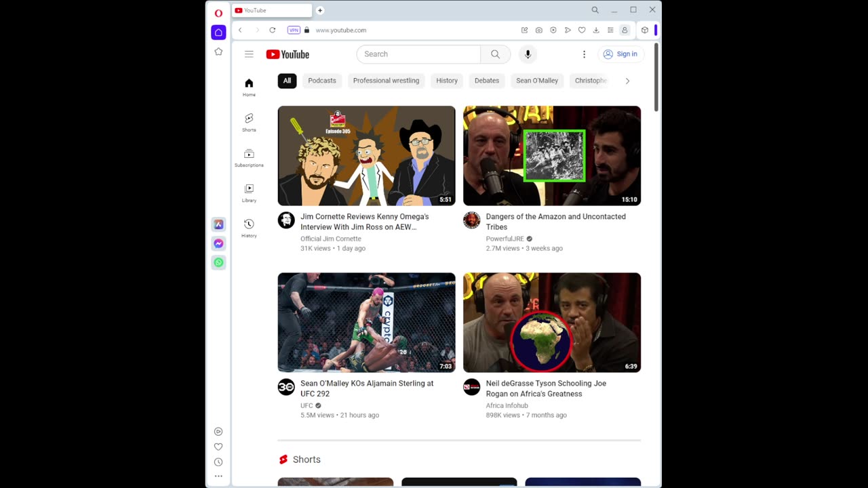The height and width of the screenshot is (488, 868).
Task: Select the All filter chip
Action: (x=287, y=81)
